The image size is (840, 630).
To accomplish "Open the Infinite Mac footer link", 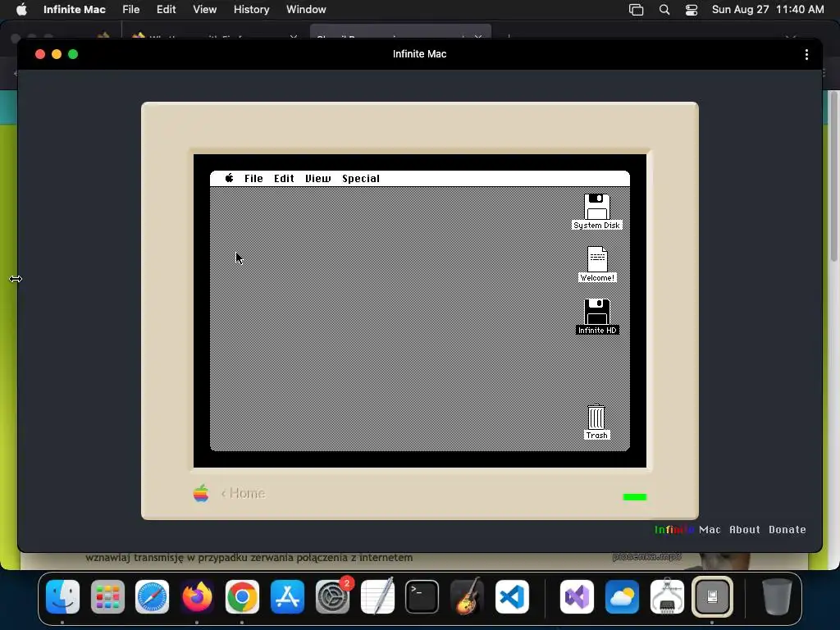I will pyautogui.click(x=687, y=529).
